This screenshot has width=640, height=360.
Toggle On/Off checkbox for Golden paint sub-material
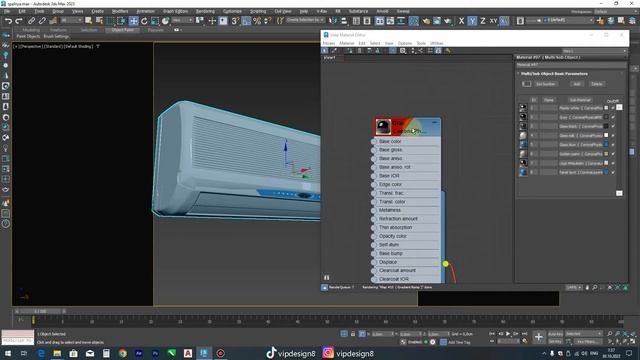[x=613, y=154]
